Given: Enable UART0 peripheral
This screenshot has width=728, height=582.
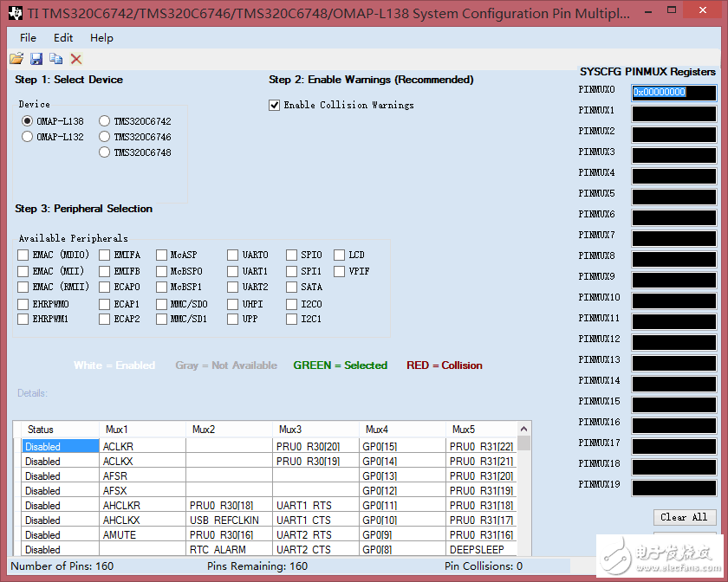Looking at the screenshot, I should pos(232,255).
